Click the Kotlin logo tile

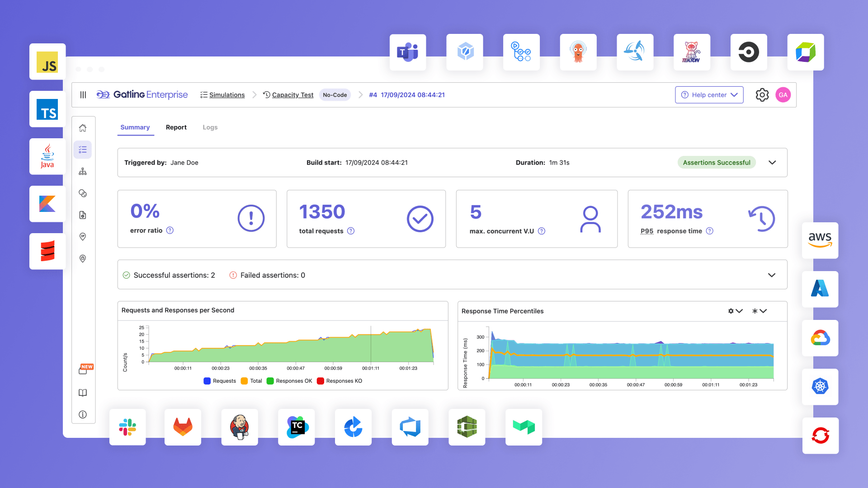click(x=47, y=204)
